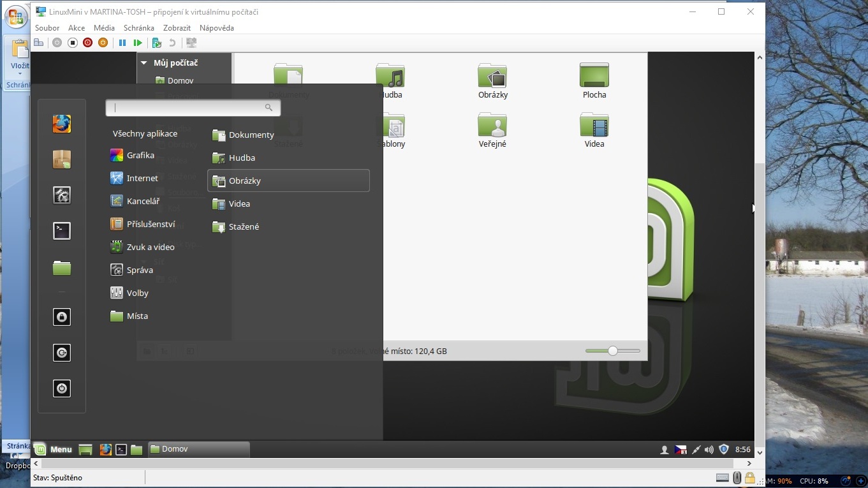Click the Lock screen icon in menu
The height and width of the screenshot is (488, 868).
[62, 317]
